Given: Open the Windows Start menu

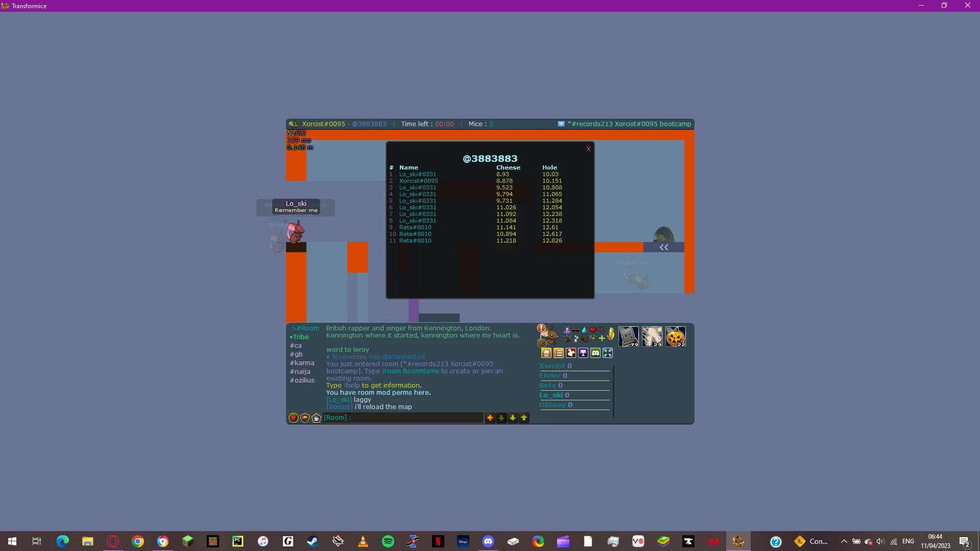Looking at the screenshot, I should pyautogui.click(x=12, y=541).
